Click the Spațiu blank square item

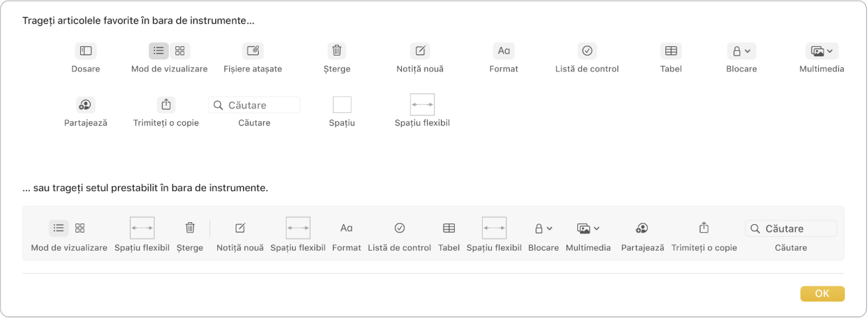pos(342,104)
